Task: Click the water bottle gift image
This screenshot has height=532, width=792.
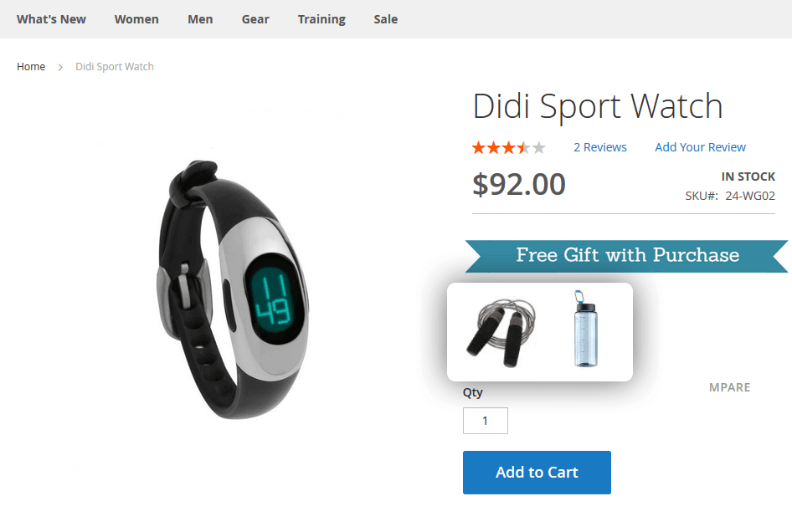Action: coord(585,329)
